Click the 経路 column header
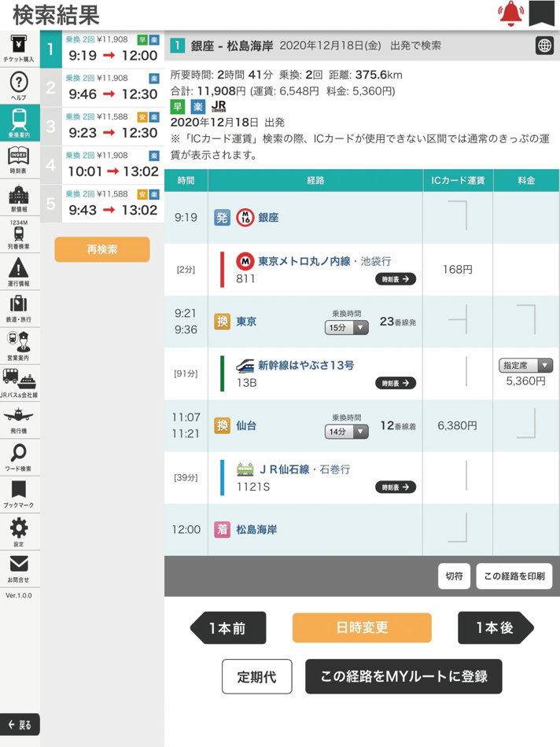This screenshot has height=747, width=560. [315, 181]
